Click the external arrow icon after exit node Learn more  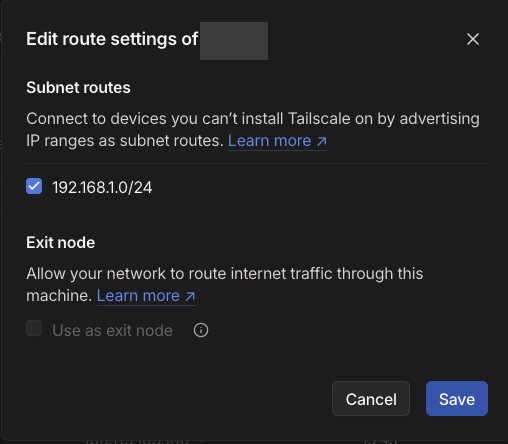(191, 296)
